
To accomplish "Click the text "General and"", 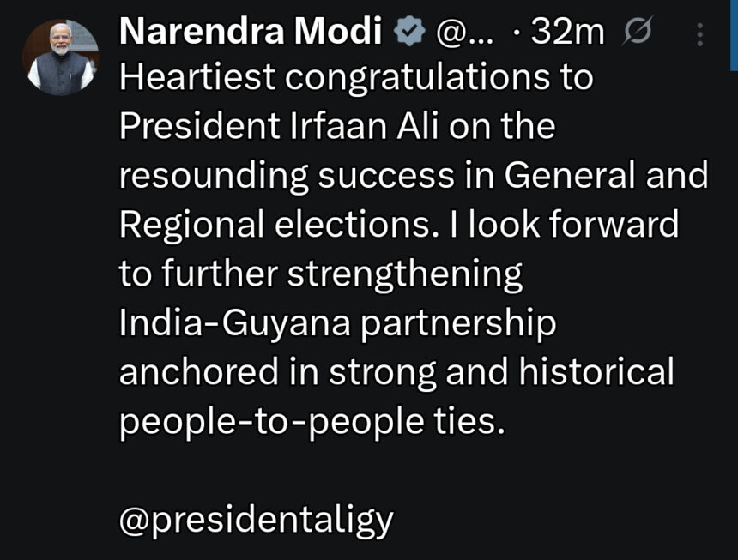I will click(606, 176).
